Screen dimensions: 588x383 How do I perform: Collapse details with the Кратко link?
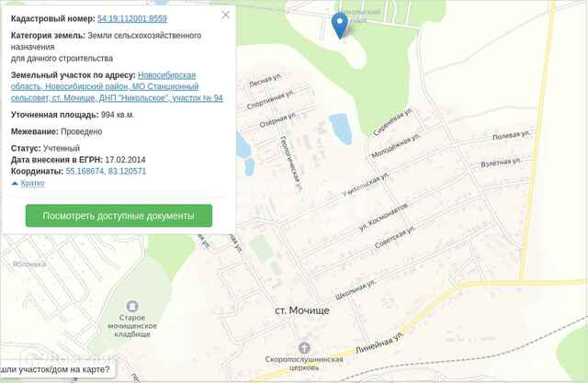(32, 183)
